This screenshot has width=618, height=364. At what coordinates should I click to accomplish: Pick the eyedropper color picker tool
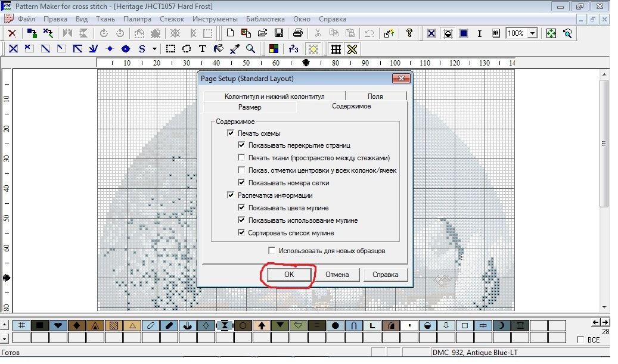click(x=235, y=49)
